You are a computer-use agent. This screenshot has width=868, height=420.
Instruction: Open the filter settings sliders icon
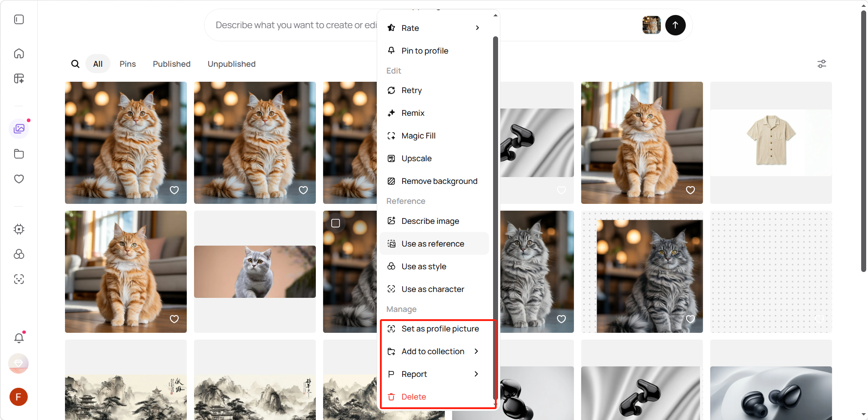pos(822,64)
